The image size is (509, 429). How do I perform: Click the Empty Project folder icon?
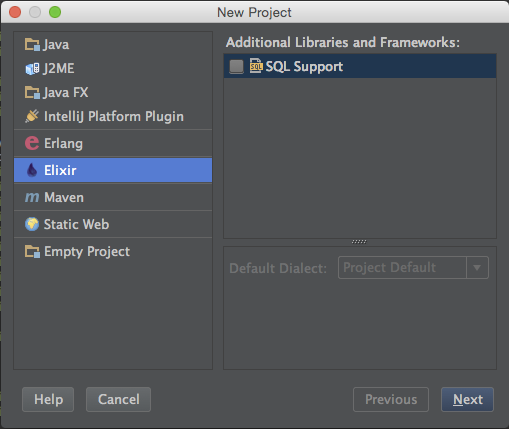pyautogui.click(x=32, y=252)
